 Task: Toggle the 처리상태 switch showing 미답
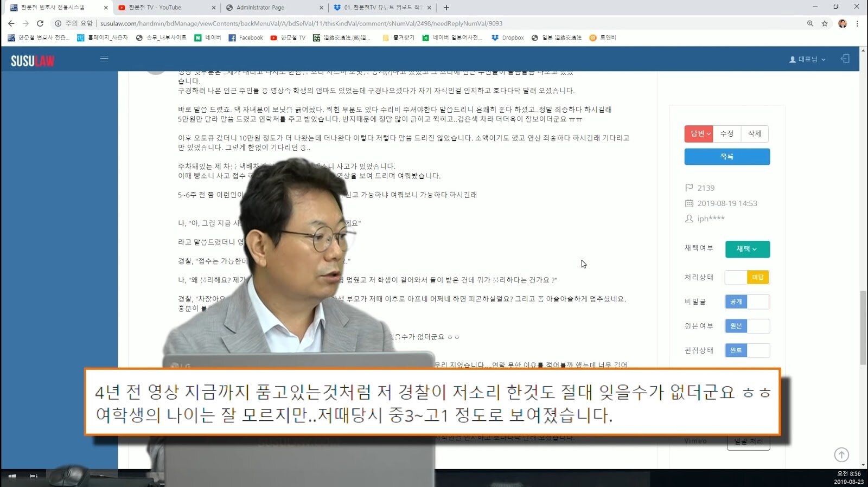click(747, 277)
